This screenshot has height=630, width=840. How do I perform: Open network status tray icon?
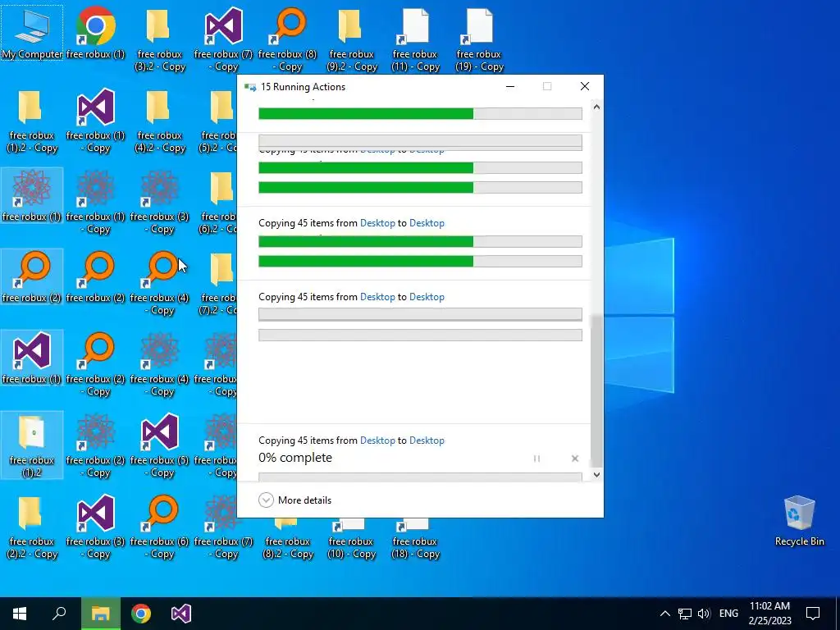coord(685,614)
